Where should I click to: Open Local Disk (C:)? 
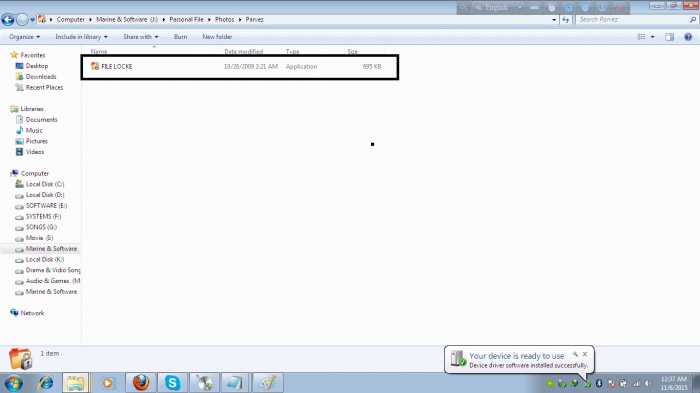click(45, 184)
